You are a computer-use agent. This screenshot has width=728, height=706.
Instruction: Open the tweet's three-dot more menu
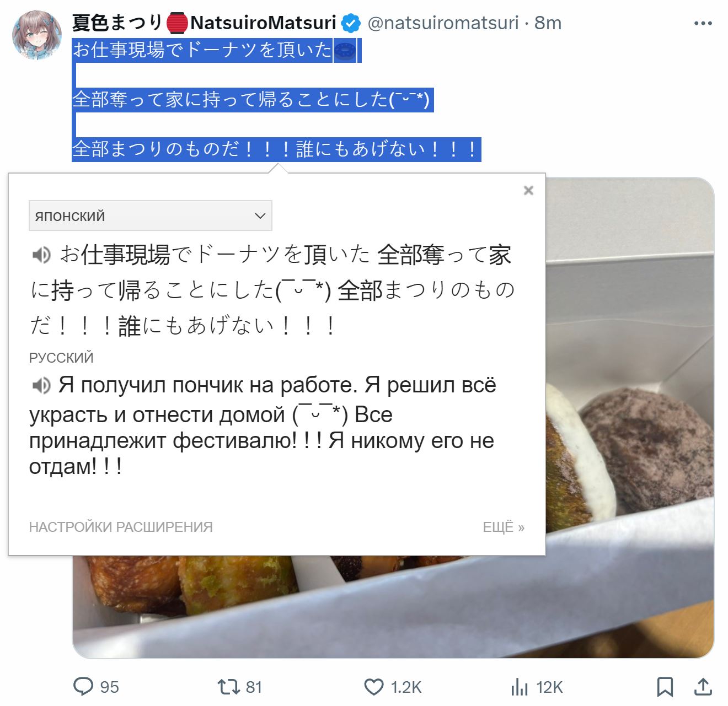(x=703, y=23)
